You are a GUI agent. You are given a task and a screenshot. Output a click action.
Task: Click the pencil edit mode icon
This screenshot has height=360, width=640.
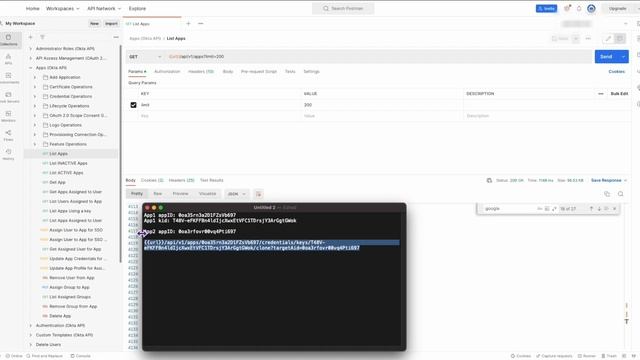click(x=608, y=38)
